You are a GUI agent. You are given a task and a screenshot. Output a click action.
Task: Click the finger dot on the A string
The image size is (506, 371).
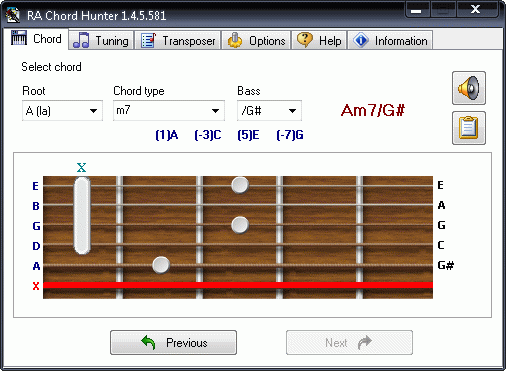coord(161,265)
